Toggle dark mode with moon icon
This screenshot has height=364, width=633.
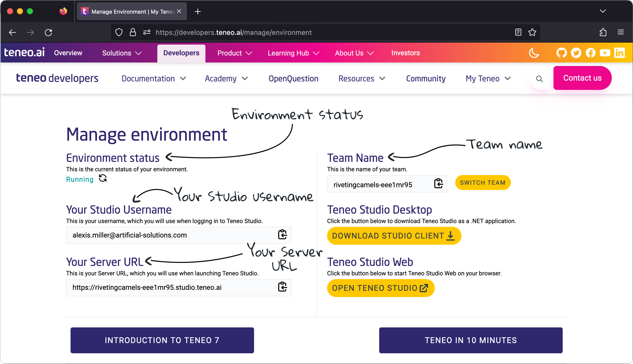pos(534,53)
